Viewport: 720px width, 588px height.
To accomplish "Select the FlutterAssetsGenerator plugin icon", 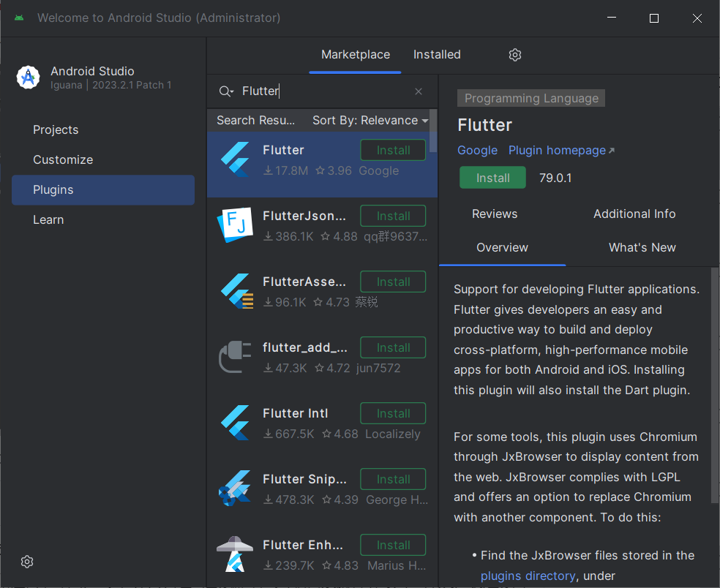I will 236,291.
